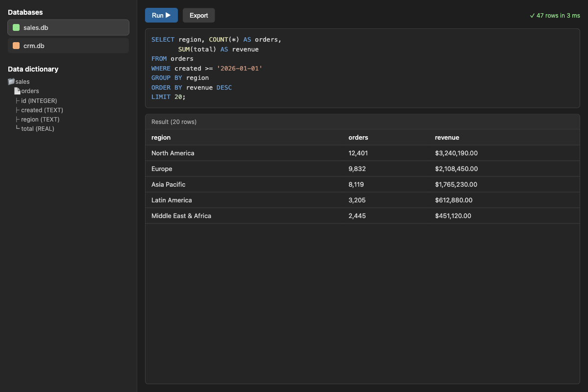Viewport: 588px width, 392px height.
Task: Select the Asia Pacific cell
Action: click(x=169, y=184)
